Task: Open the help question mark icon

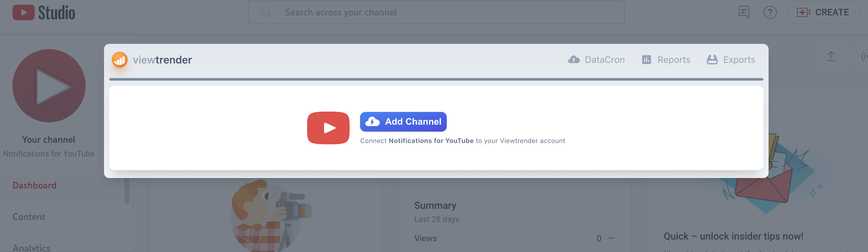Action: point(770,12)
